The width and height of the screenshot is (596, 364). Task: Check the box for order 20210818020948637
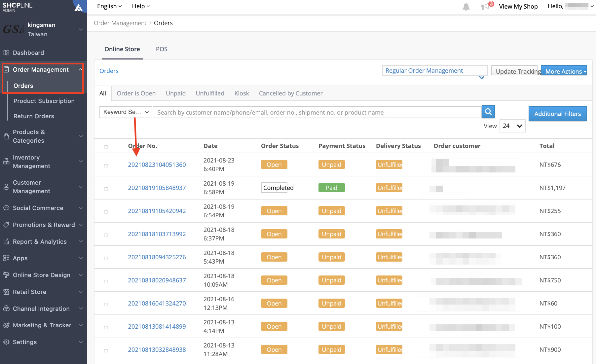(106, 281)
